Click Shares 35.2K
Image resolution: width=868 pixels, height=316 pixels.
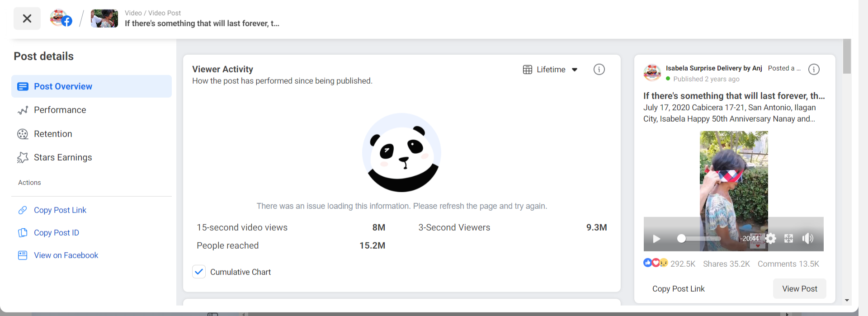click(x=726, y=264)
